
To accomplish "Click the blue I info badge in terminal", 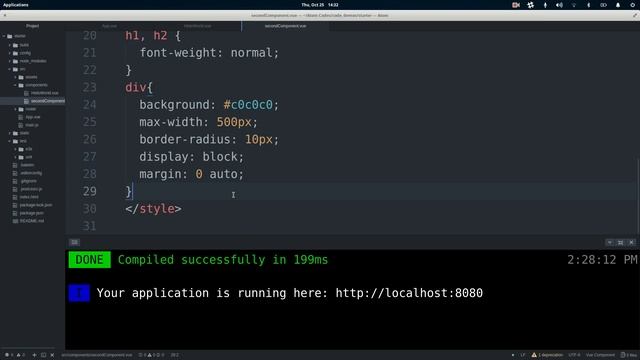I will click(79, 293).
